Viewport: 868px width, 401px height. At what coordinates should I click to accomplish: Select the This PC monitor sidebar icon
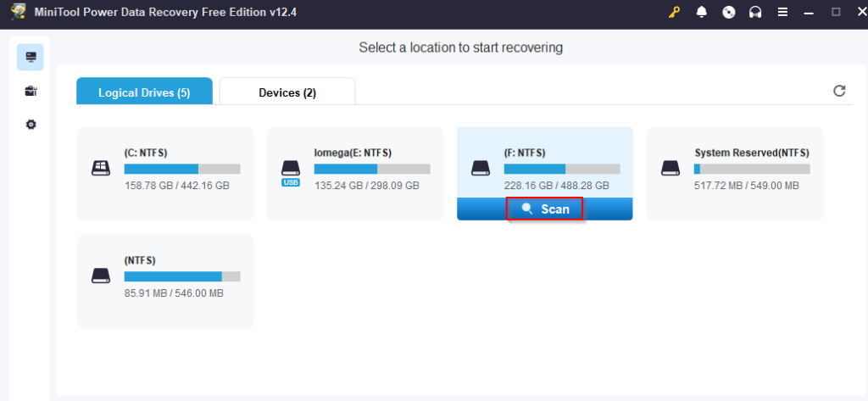pyautogui.click(x=31, y=57)
